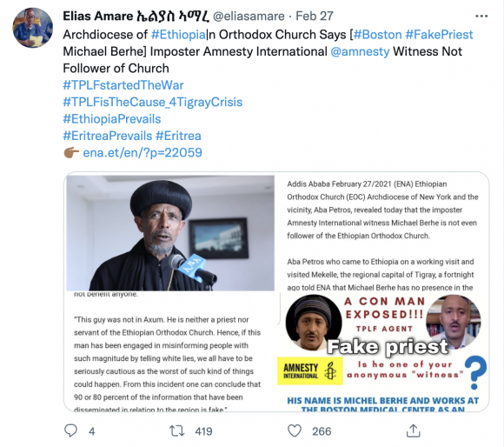The image size is (504, 447).
Task: Open the @eliasamare handle
Action: click(249, 16)
